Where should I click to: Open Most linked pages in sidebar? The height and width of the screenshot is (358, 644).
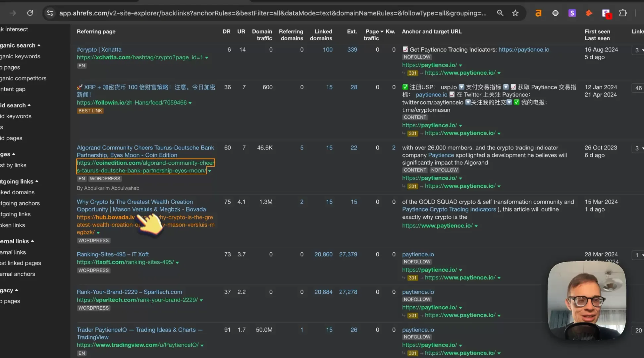pyautogui.click(x=21, y=263)
